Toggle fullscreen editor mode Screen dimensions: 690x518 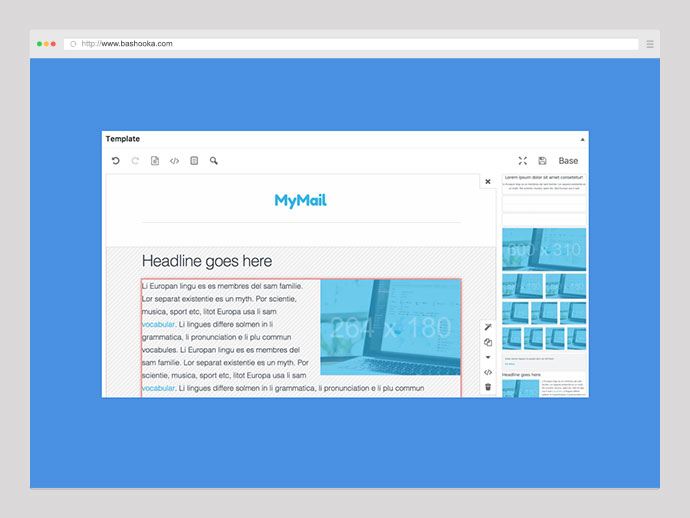[x=522, y=161]
